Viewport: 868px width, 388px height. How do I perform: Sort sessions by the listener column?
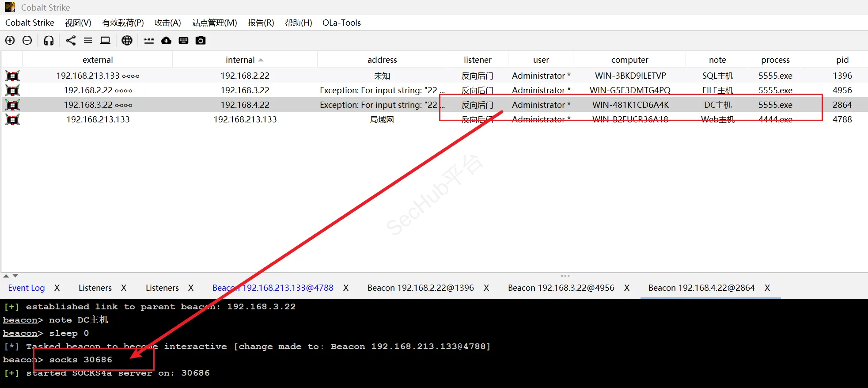tap(478, 60)
